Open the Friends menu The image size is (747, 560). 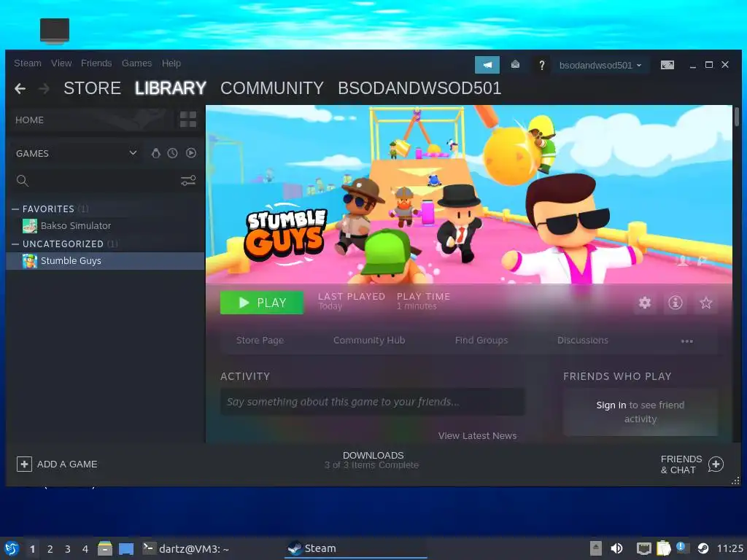[x=96, y=63]
